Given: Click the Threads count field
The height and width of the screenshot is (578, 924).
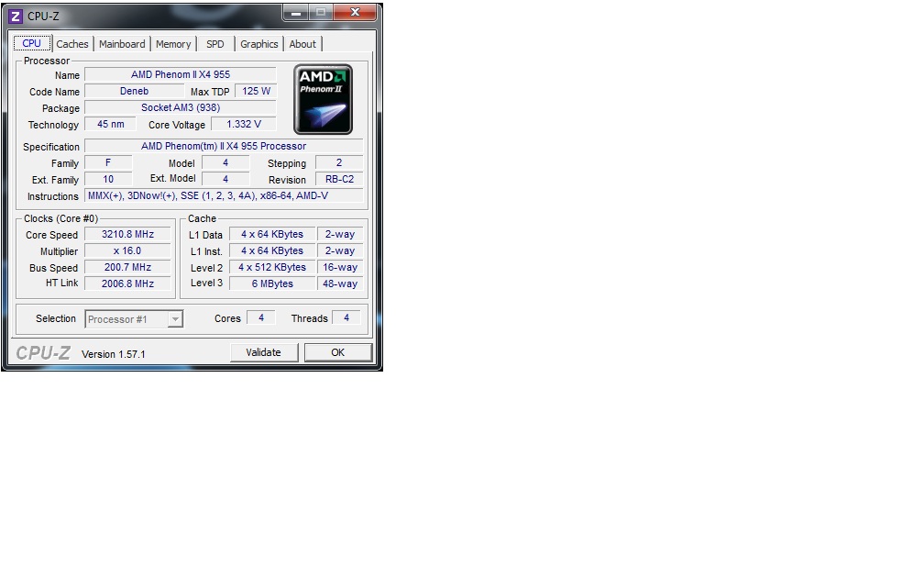Looking at the screenshot, I should click(346, 318).
